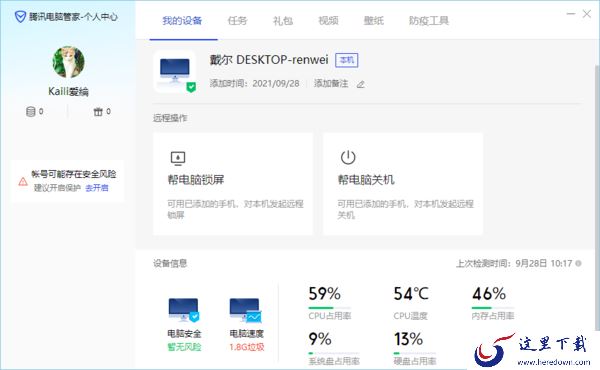Click the cat profile avatar
Viewport: 600px width, 370px height.
tap(68, 62)
